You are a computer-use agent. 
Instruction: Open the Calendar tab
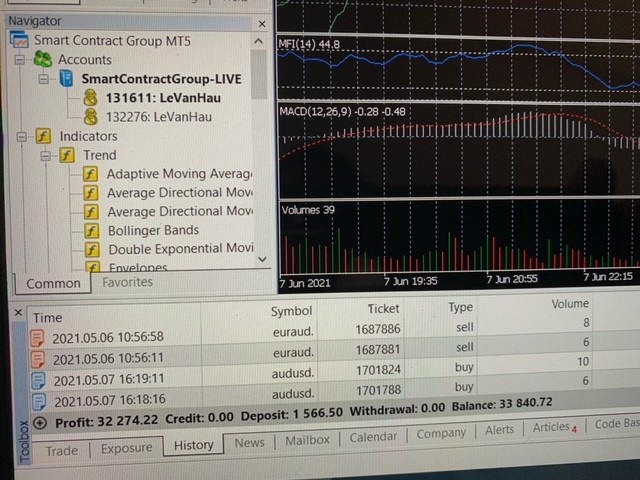[373, 437]
